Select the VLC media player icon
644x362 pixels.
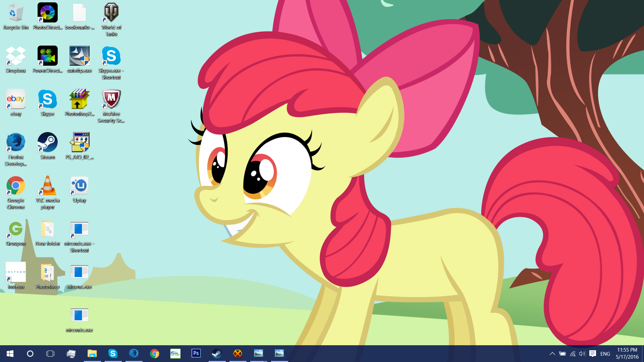click(47, 186)
